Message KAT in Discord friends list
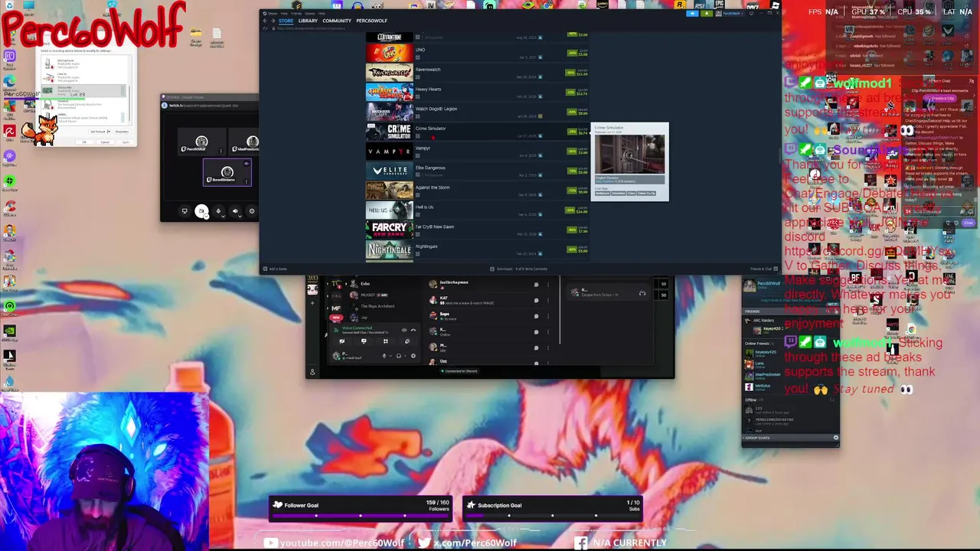Screen dimensions: 980x551 (536, 301)
